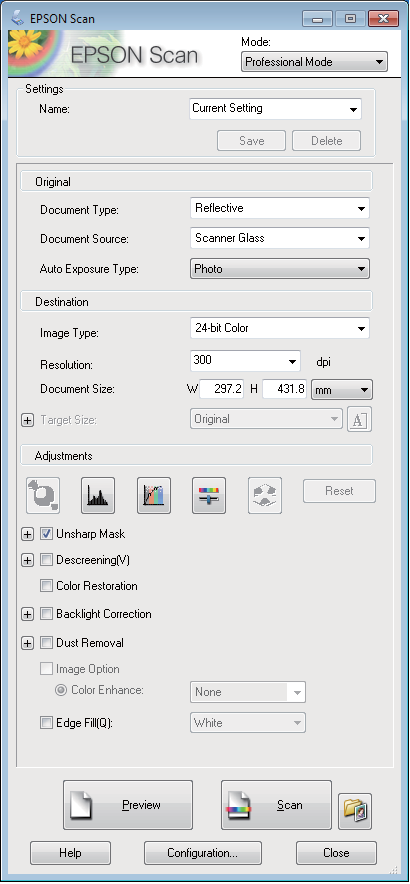This screenshot has height=884, width=410.
Task: Click the Target Size orientation icon
Action: tap(360, 419)
